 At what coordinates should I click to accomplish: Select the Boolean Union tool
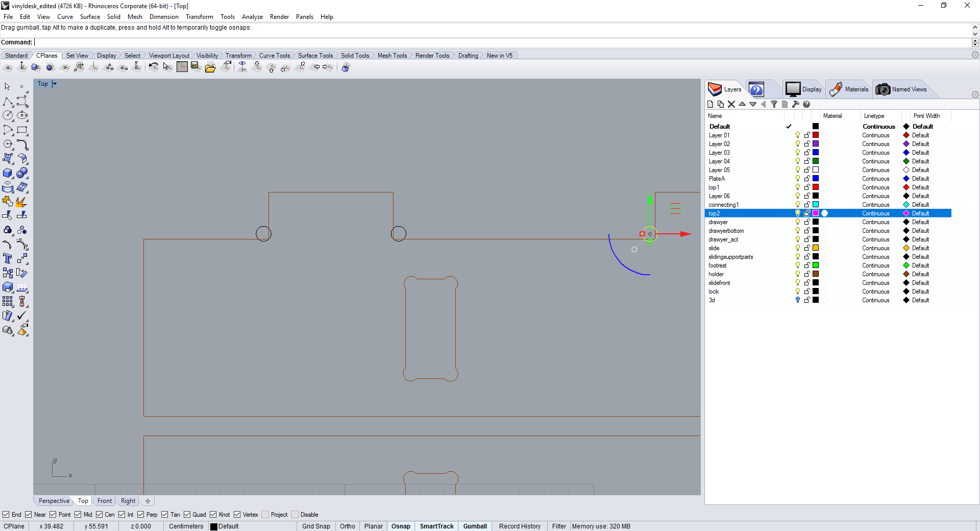22,173
